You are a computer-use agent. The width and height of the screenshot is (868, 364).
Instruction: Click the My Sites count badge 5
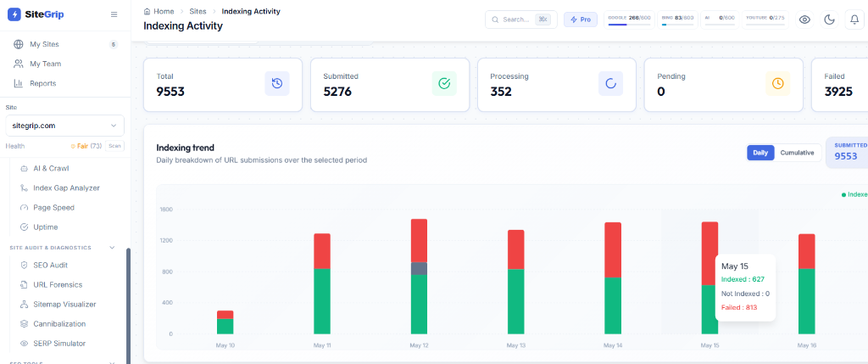(114, 44)
